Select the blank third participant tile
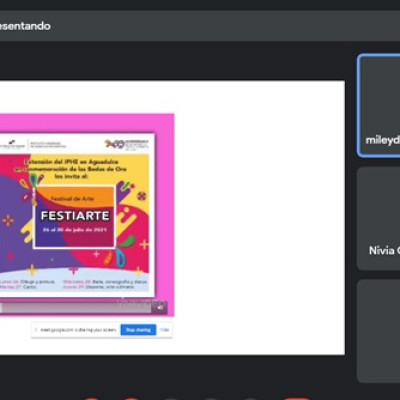 (379, 331)
